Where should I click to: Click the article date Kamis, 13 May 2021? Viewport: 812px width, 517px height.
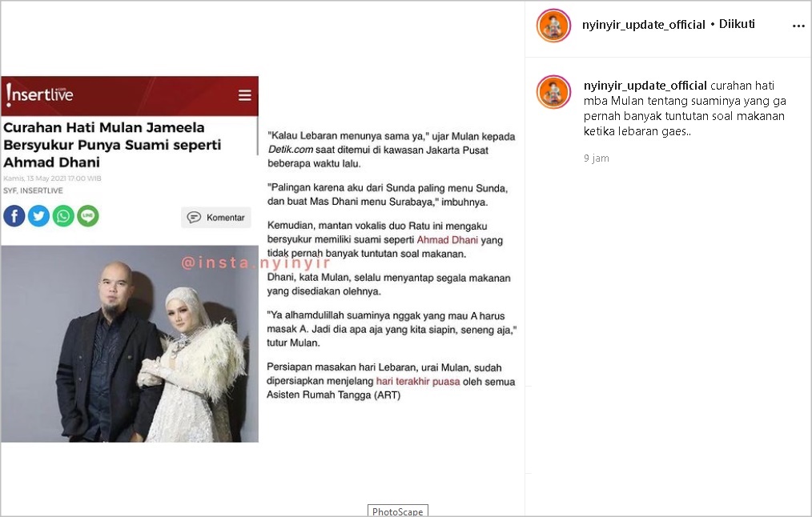[52, 178]
